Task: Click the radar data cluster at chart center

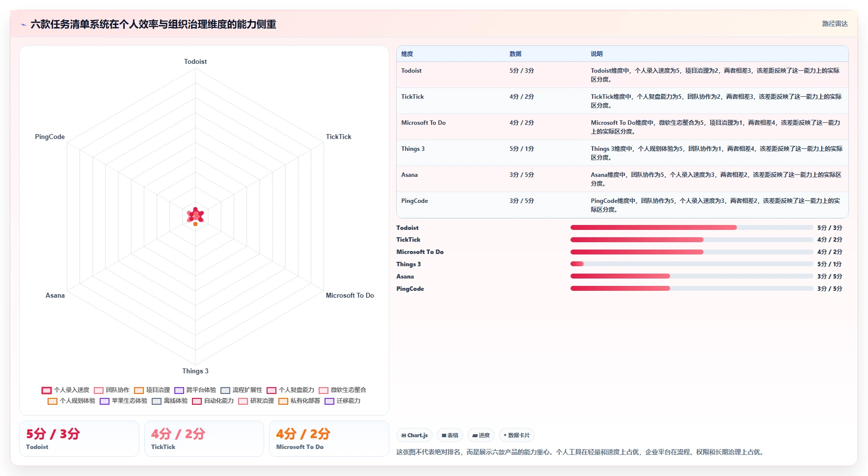Action: click(195, 216)
